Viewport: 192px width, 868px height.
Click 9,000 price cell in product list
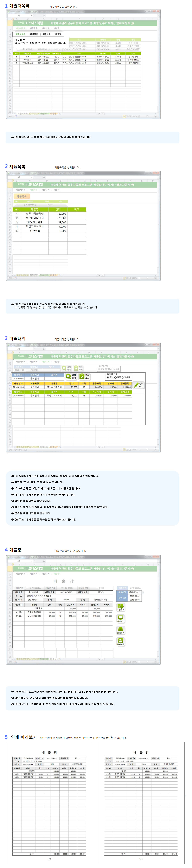point(58,231)
